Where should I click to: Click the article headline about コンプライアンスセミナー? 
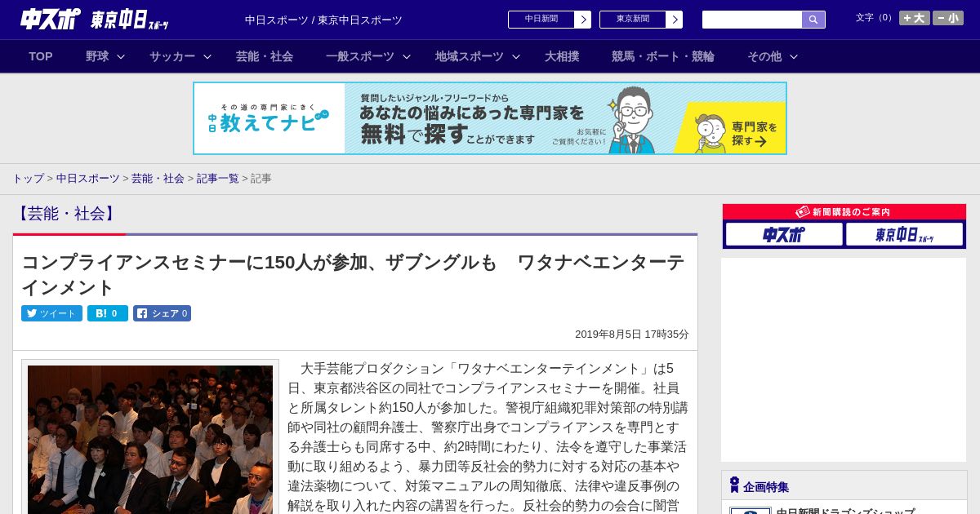click(x=353, y=275)
